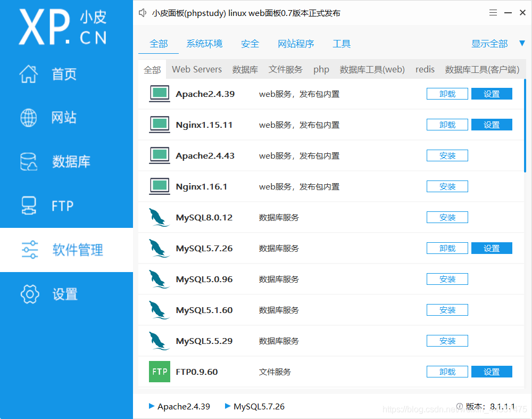Go to 网站 globe icon in sidebar
This screenshot has width=532, height=419.
coord(29,118)
